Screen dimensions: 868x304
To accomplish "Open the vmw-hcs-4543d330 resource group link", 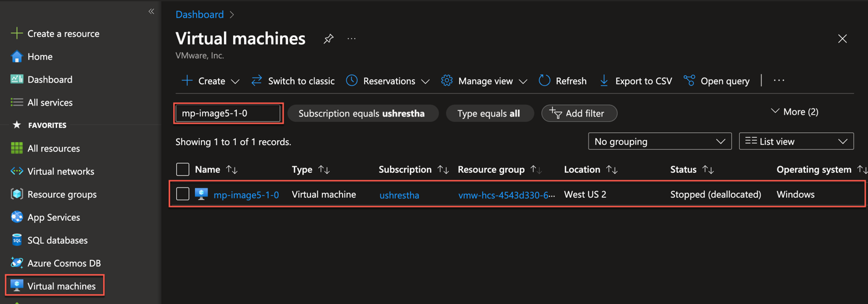I will point(507,195).
